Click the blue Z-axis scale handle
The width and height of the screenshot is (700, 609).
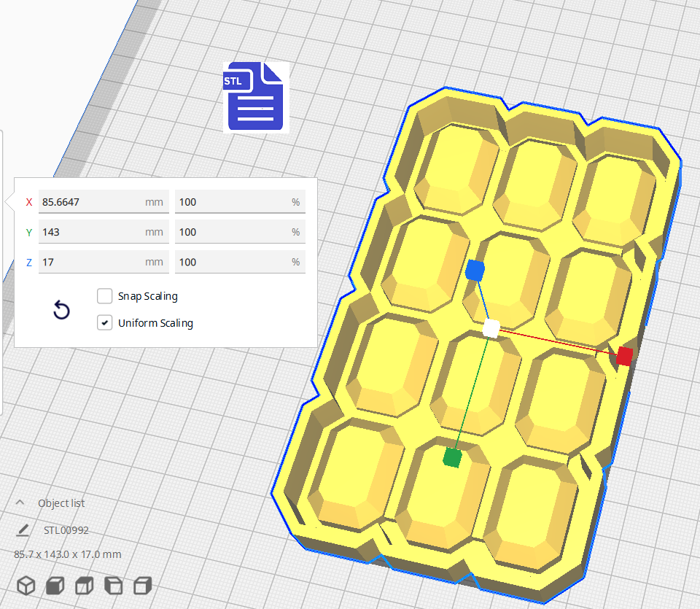coord(475,271)
